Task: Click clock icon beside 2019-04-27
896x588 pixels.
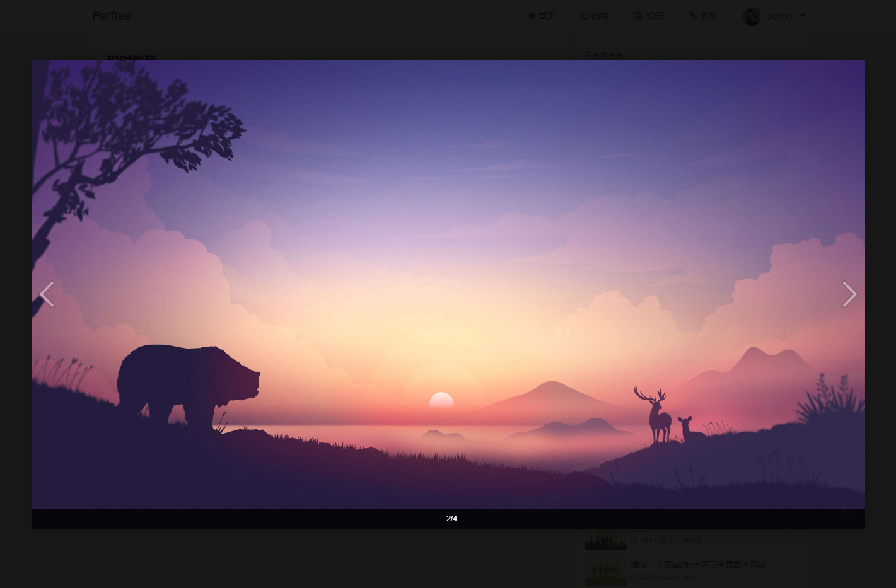Action: pos(634,541)
